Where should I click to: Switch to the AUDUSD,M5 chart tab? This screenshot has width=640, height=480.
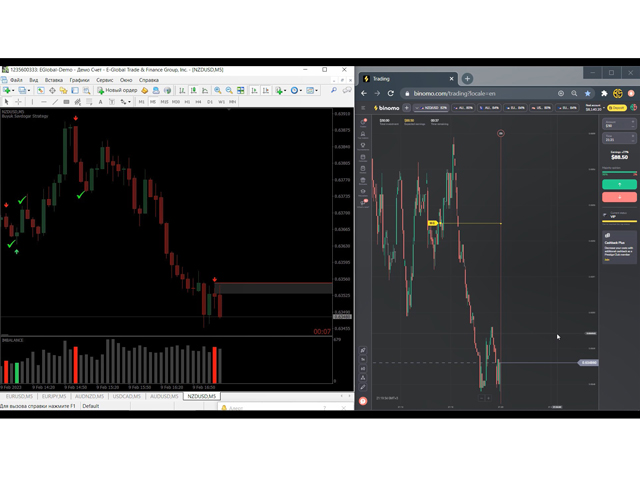tap(164, 396)
